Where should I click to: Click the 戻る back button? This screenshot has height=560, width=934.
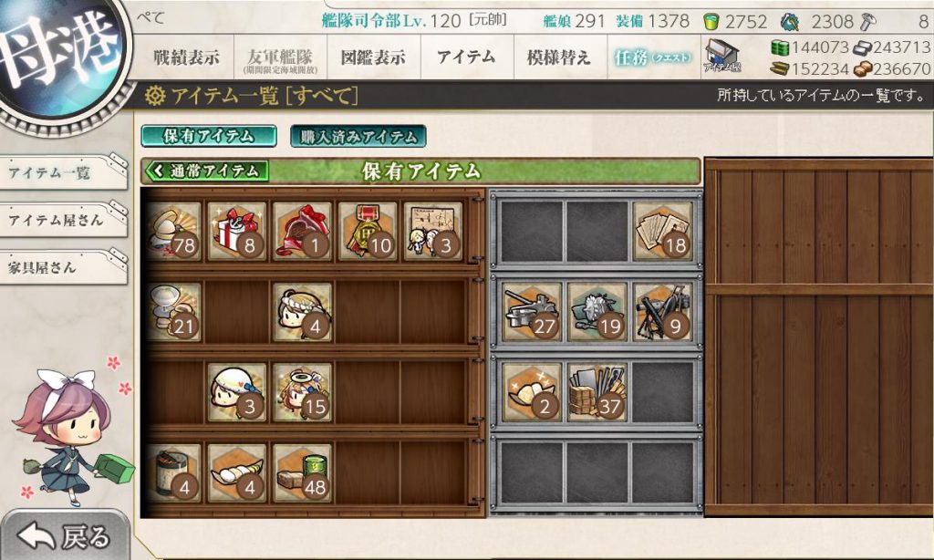point(65,536)
